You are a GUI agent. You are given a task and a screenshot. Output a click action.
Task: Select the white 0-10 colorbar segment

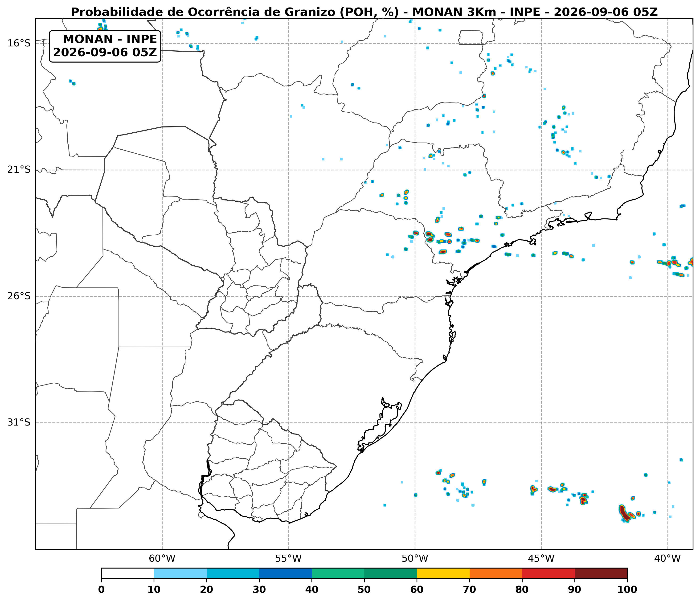click(x=128, y=573)
